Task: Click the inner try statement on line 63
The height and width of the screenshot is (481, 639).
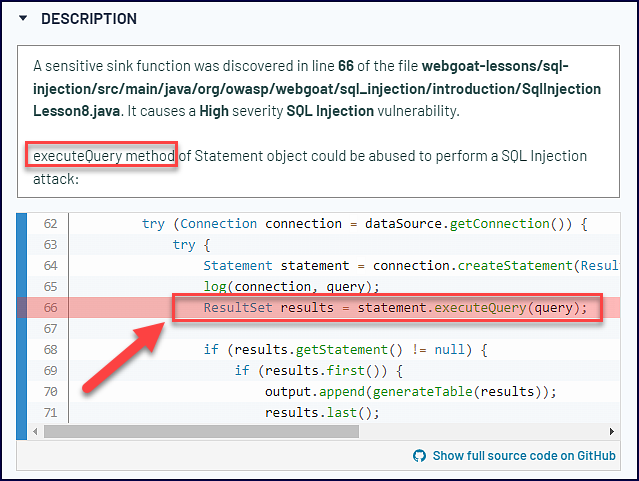Action: tap(184, 245)
